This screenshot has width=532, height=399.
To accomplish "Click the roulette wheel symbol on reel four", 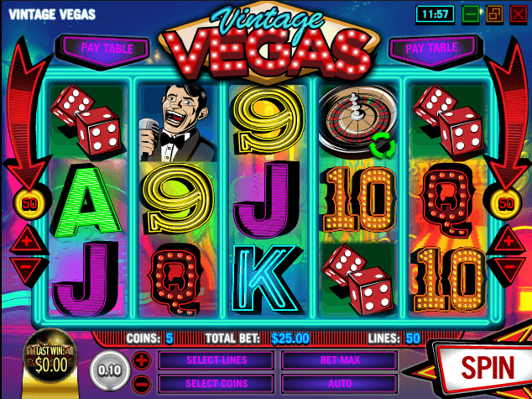I will pos(358,122).
